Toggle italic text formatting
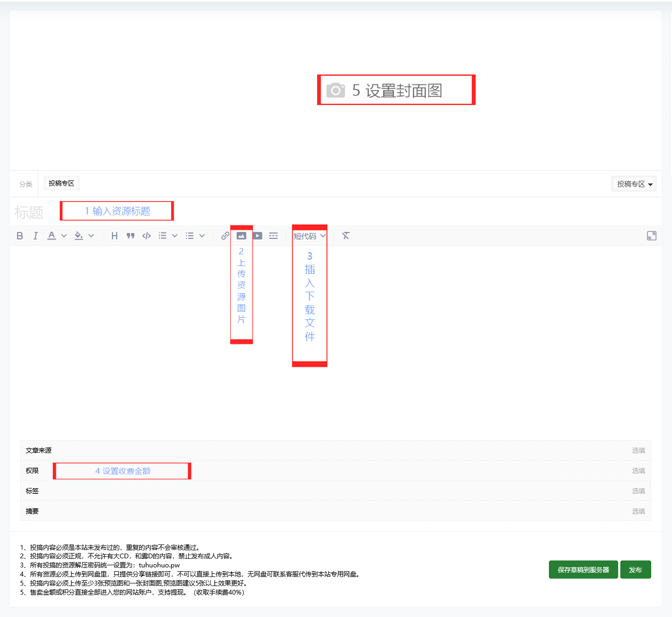The height and width of the screenshot is (617, 672). click(36, 236)
